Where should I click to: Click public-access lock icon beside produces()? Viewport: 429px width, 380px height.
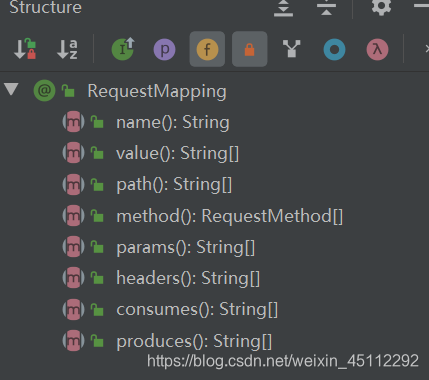pyautogui.click(x=97, y=341)
